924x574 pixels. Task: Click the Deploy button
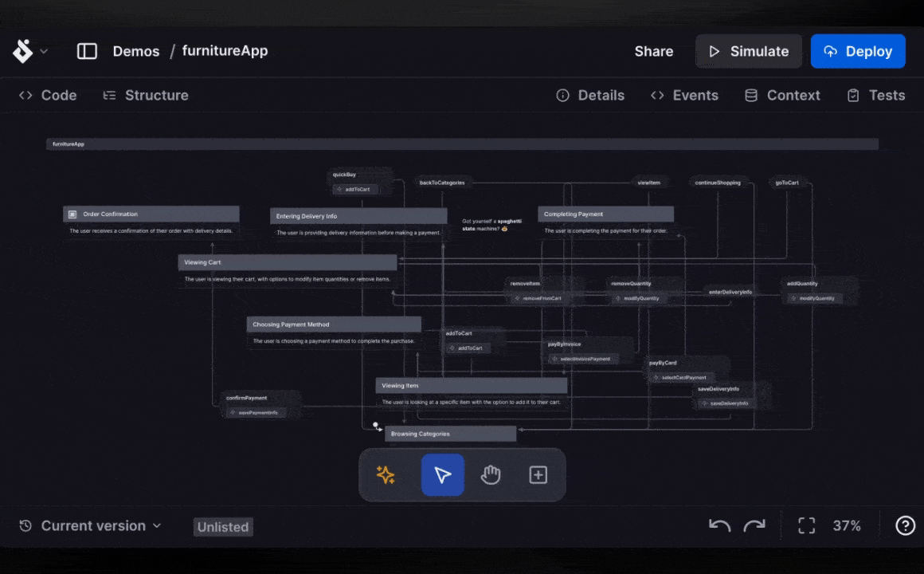pos(858,50)
